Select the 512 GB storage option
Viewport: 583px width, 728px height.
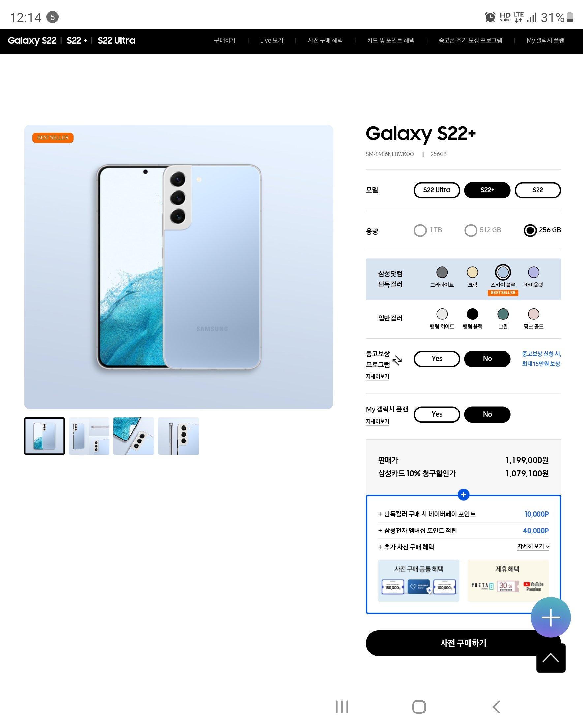(x=483, y=230)
